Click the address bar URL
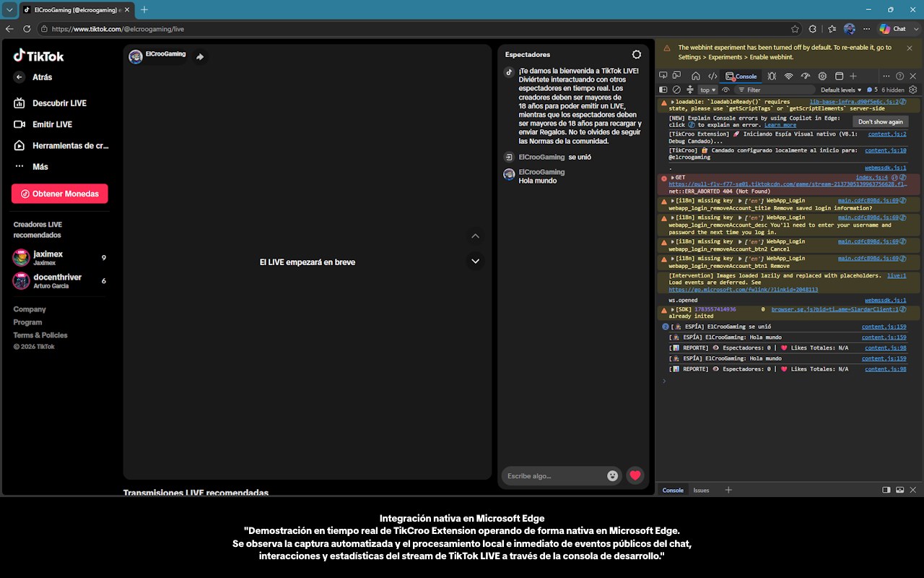This screenshot has width=924, height=578. [118, 29]
